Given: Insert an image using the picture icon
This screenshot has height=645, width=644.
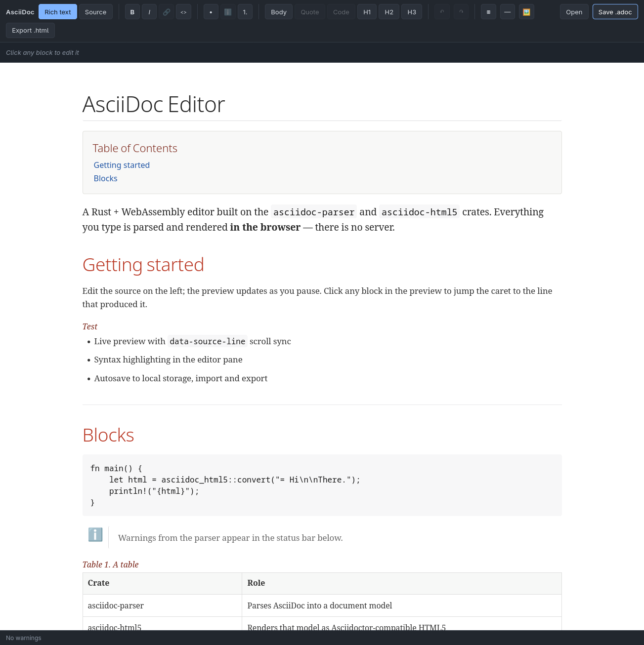Looking at the screenshot, I should (526, 12).
